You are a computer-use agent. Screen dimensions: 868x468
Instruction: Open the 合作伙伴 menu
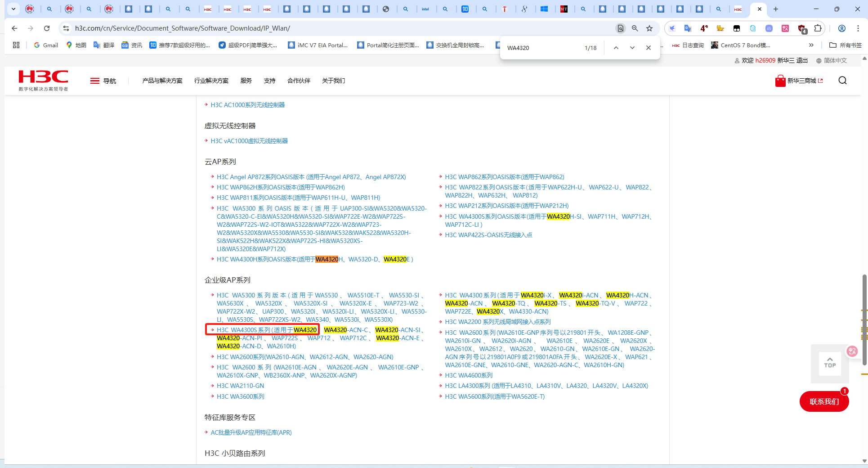coord(299,81)
